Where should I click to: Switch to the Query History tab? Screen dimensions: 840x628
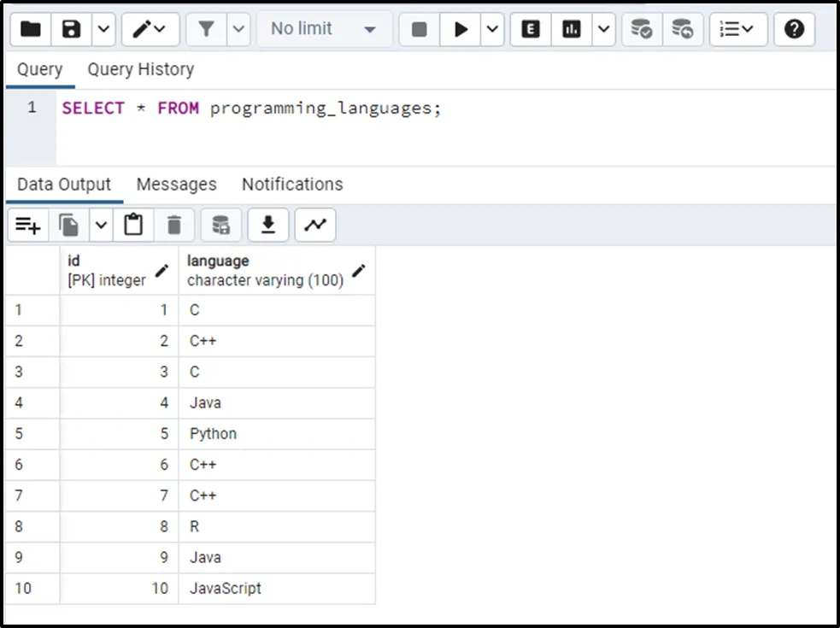(140, 69)
